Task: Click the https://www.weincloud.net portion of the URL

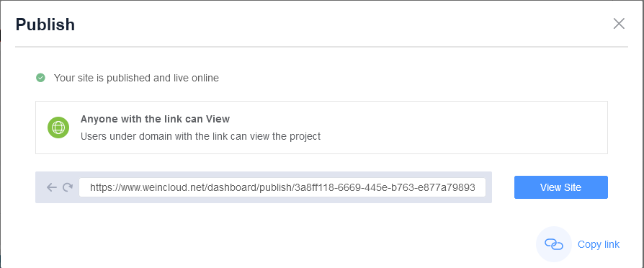Action: pos(148,188)
